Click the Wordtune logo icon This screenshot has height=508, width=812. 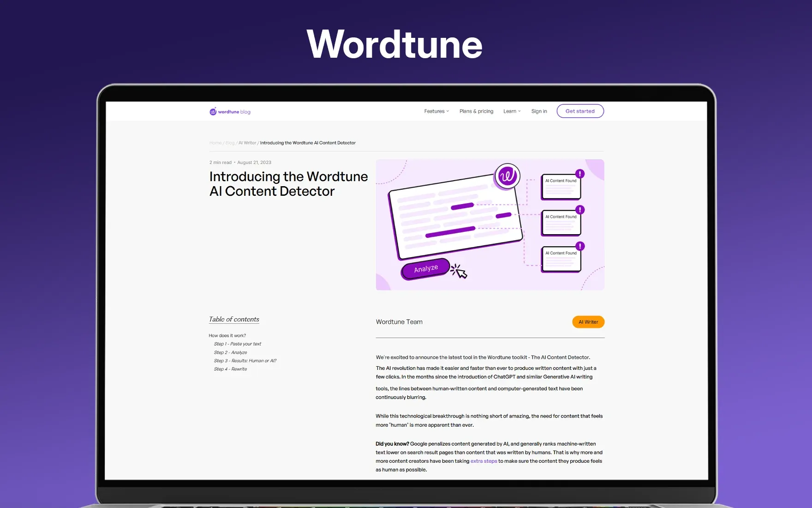click(213, 111)
